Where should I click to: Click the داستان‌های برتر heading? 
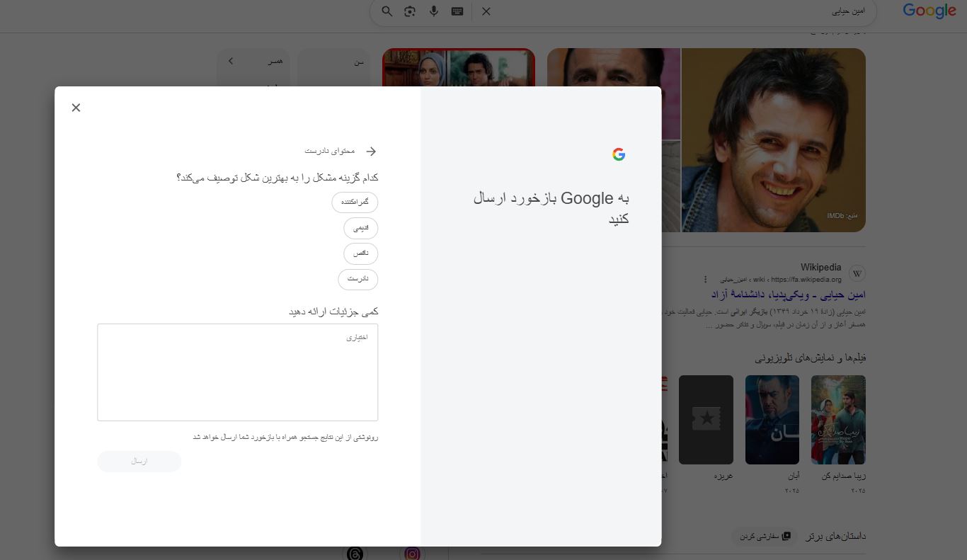(x=836, y=537)
